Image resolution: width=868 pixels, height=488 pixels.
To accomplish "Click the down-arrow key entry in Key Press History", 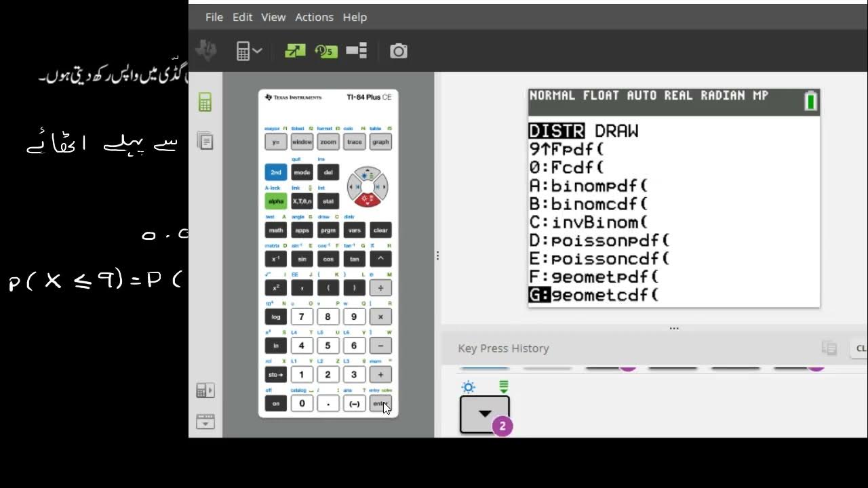I will click(485, 413).
